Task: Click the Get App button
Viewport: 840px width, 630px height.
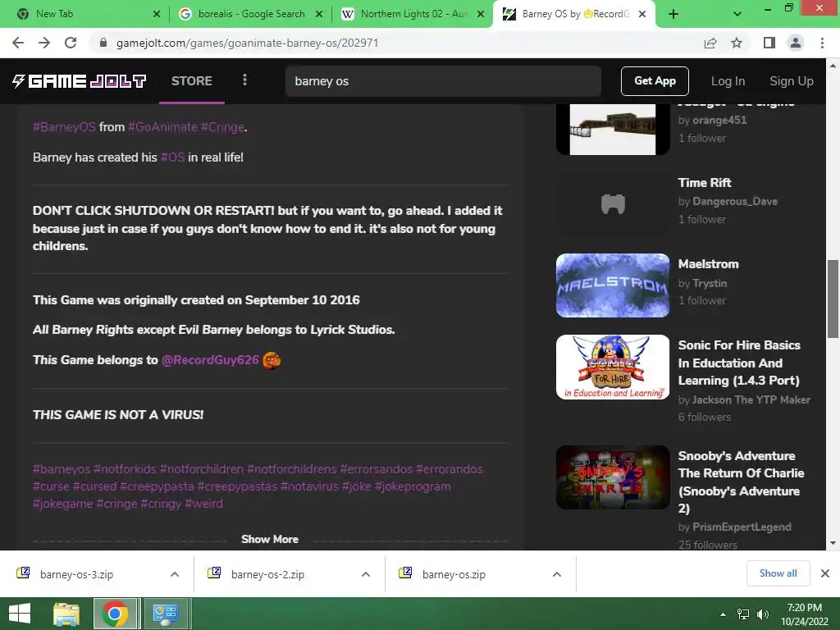Action: (655, 81)
